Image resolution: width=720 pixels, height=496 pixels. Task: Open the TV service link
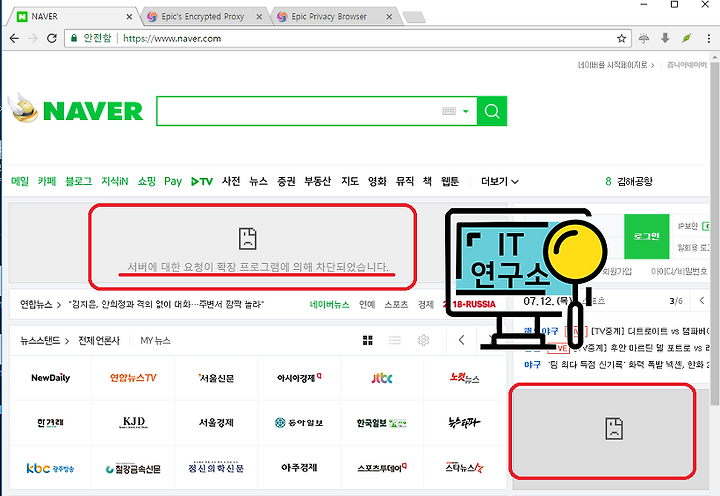pos(202,181)
